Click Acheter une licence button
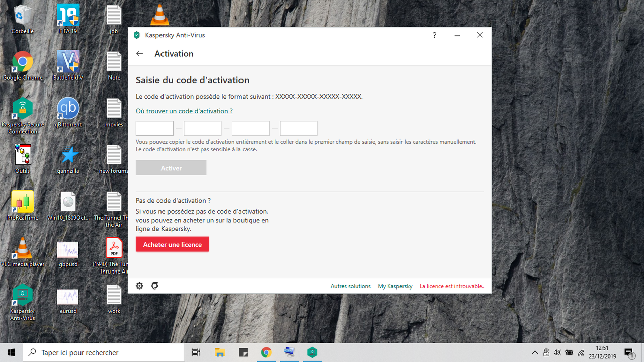Screen dimensions: 644x362 click(x=173, y=244)
